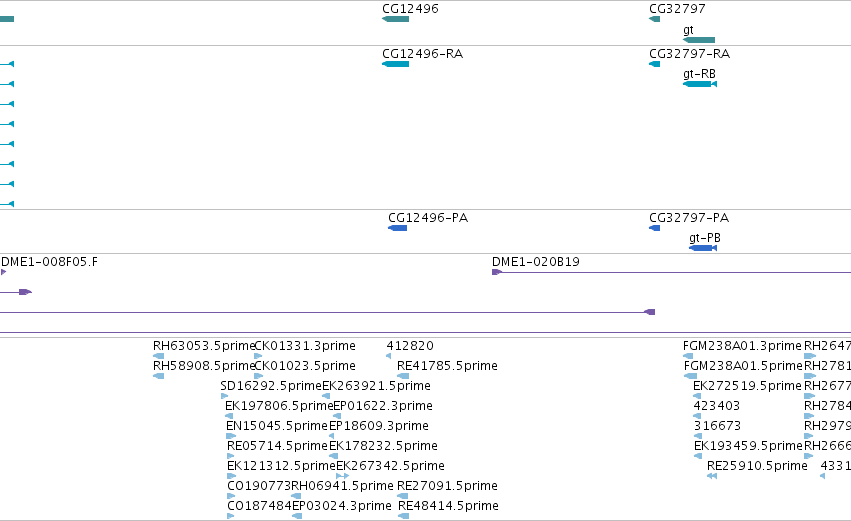The width and height of the screenshot is (851, 521).
Task: Open EST RE25910.5prime
Action: 757,466
